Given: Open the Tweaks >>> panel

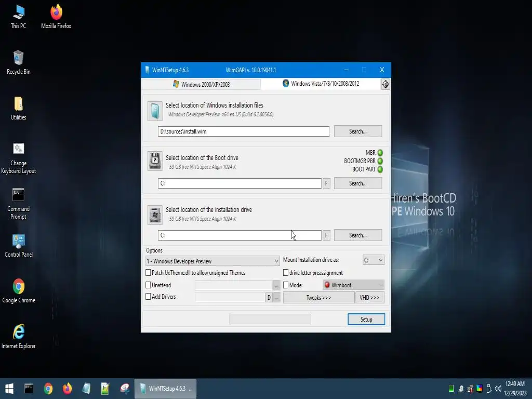Looking at the screenshot, I should (318, 298).
